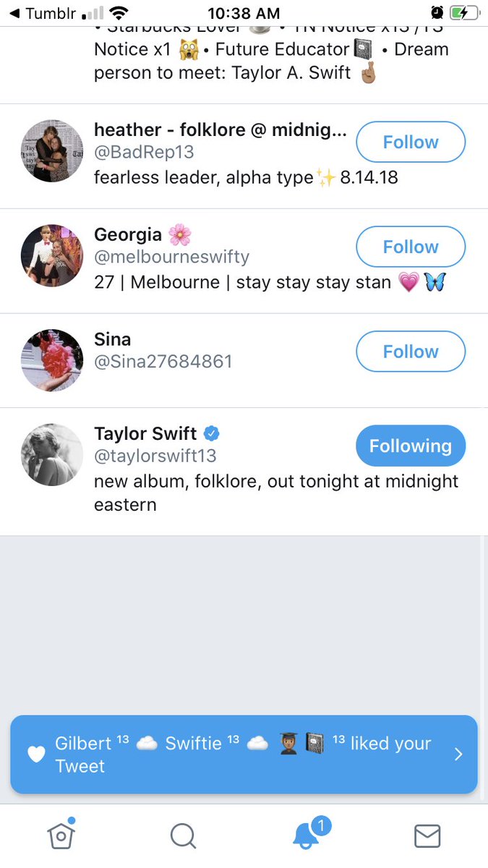Image resolution: width=488 pixels, height=868 pixels.
Task: Open the Messages envelope tab
Action: click(x=427, y=836)
